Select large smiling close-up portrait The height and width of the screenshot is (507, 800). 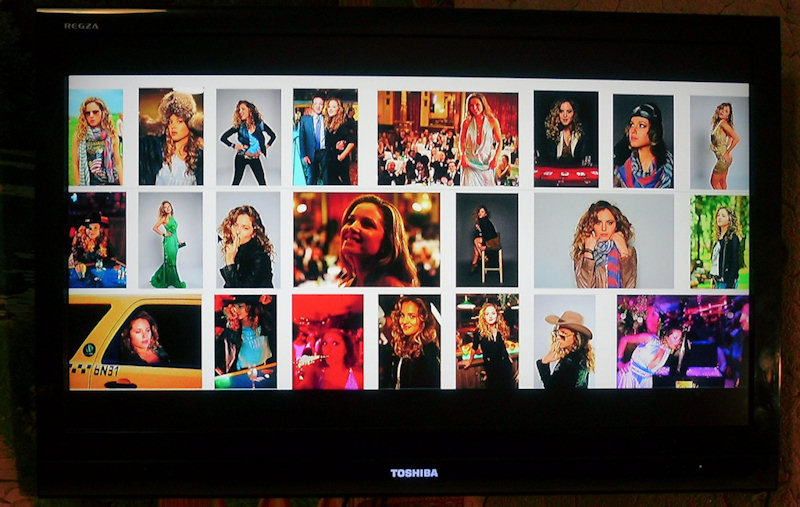point(366,240)
